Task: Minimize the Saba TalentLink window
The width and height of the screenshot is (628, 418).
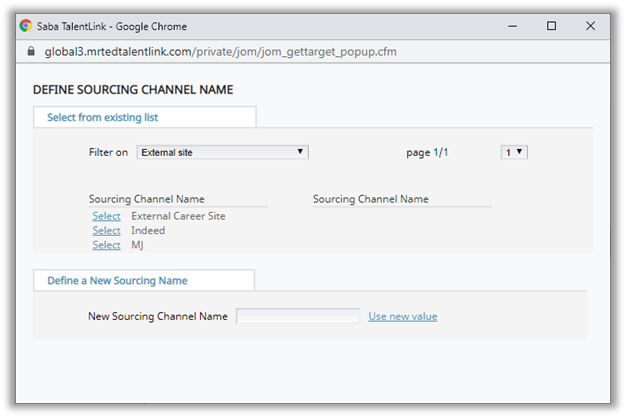Action: 512,26
